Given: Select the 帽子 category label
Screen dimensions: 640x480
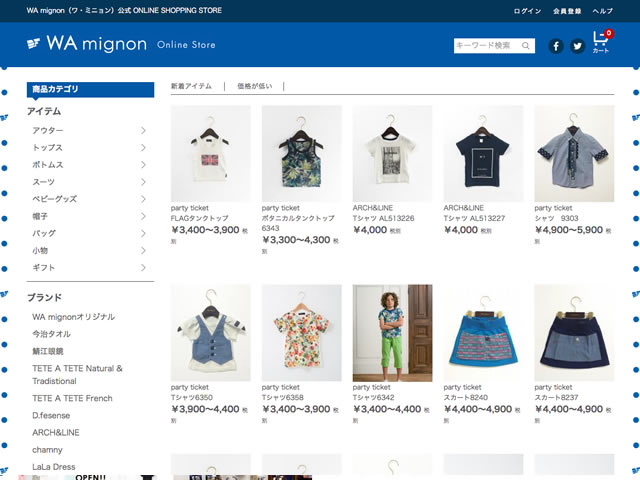Looking at the screenshot, I should 40,216.
